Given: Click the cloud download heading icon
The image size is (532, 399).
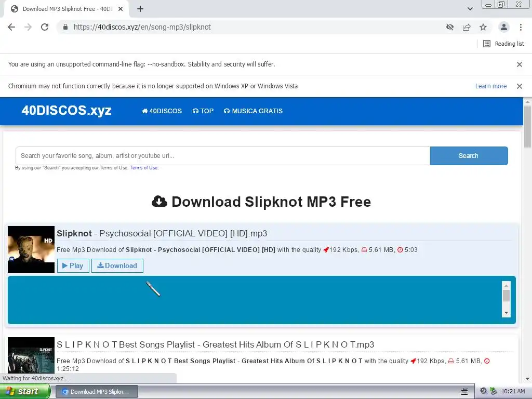Looking at the screenshot, I should coord(159,202).
